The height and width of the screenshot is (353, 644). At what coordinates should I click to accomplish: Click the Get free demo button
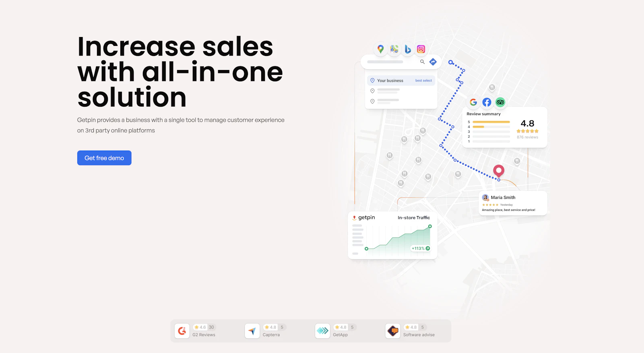point(104,158)
